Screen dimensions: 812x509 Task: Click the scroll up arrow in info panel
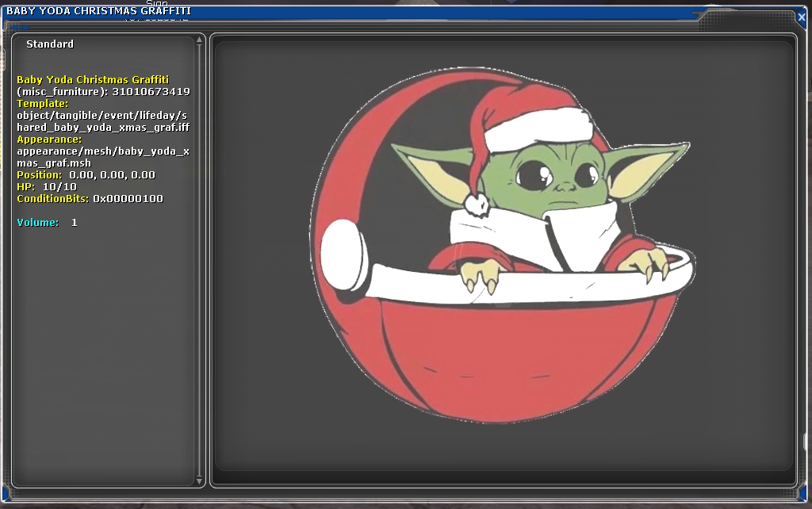[x=199, y=40]
